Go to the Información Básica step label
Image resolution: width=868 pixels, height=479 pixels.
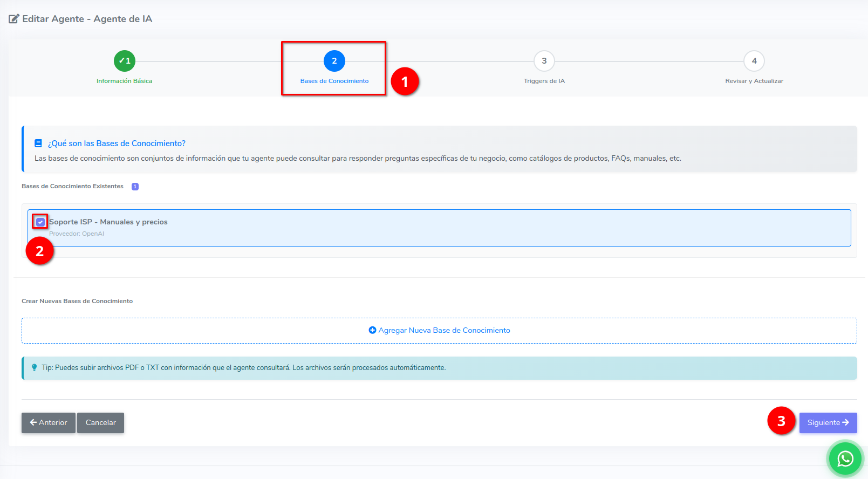coord(124,81)
